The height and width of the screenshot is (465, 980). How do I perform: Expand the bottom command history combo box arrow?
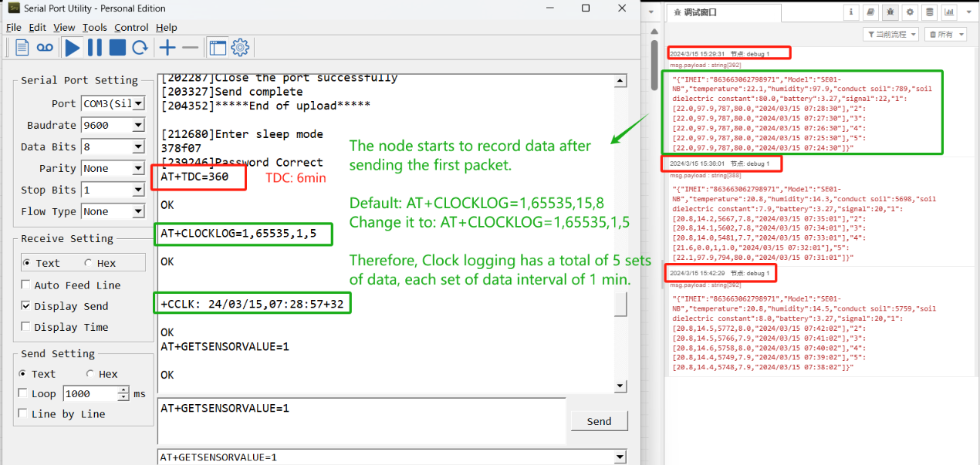[x=619, y=457]
